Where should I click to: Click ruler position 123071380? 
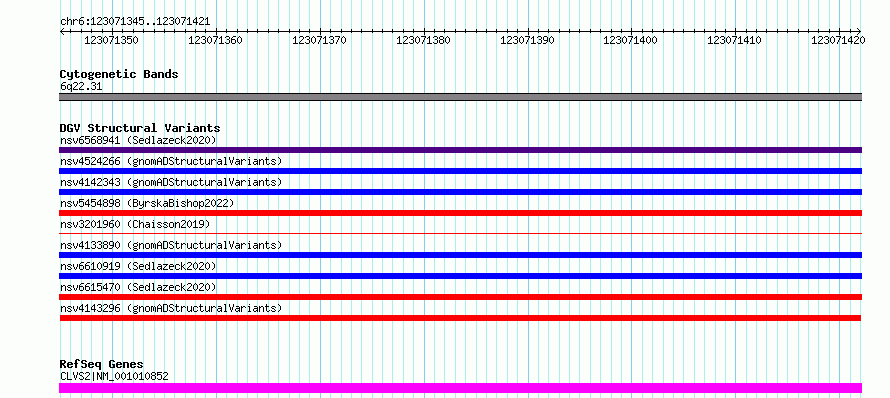pyautogui.click(x=423, y=40)
